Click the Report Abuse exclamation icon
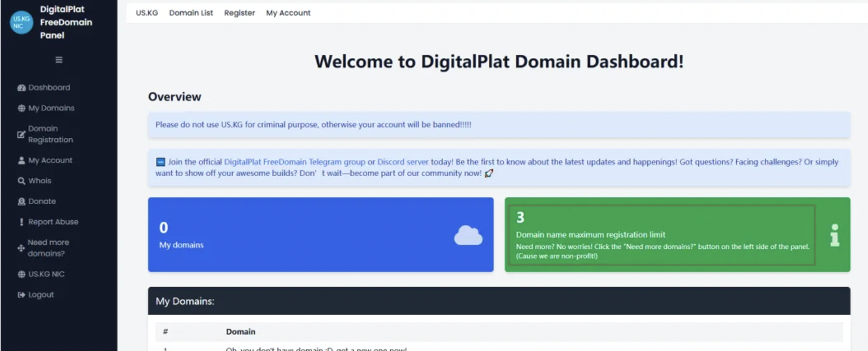868x351 pixels. tap(21, 222)
